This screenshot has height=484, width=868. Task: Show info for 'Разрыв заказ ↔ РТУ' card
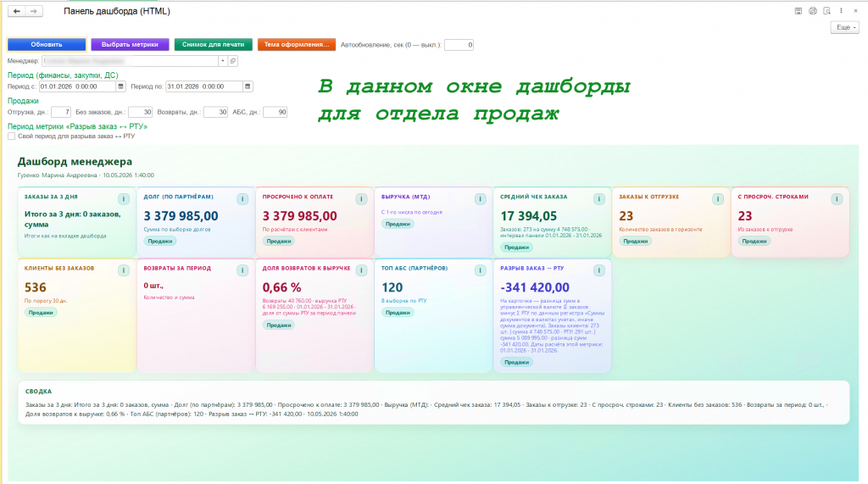599,270
